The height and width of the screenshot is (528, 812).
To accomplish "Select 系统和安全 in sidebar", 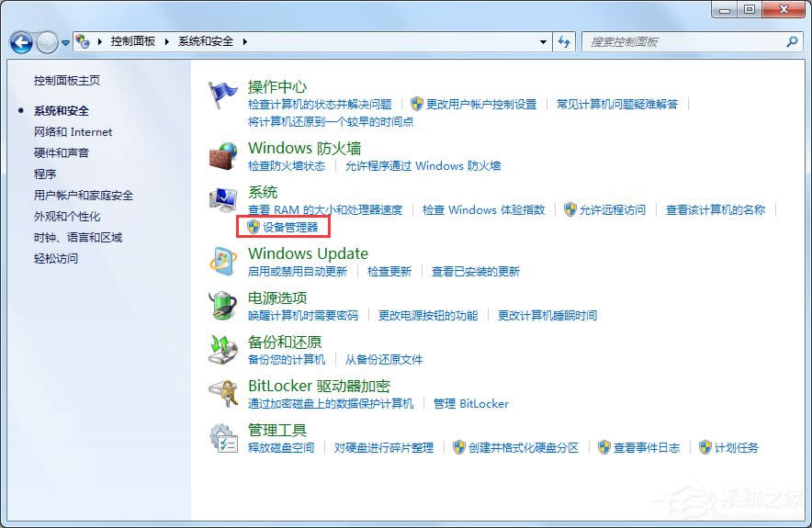I will (x=62, y=110).
